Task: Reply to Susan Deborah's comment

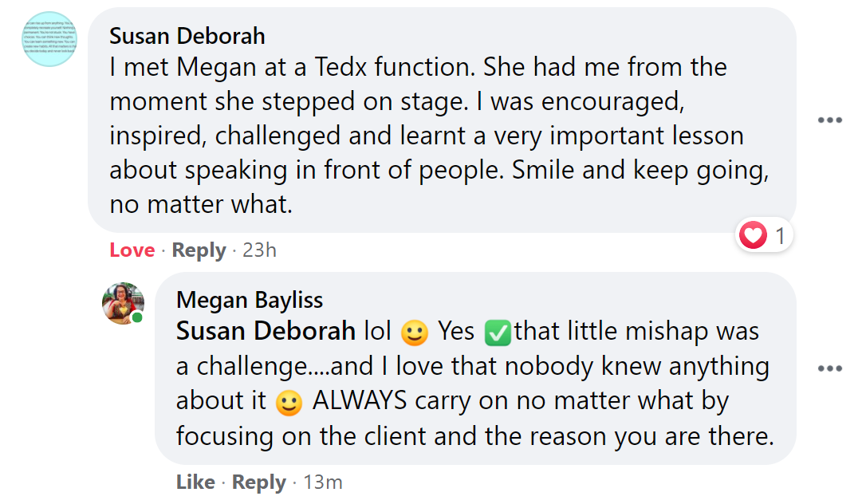Action: pos(199,250)
